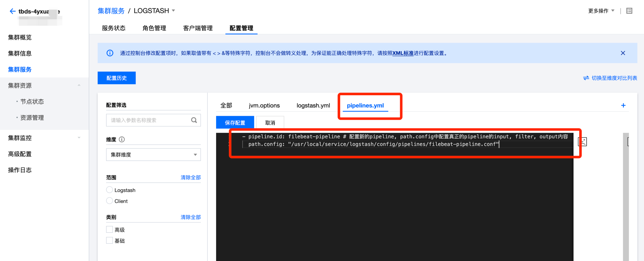Open the LOGSTASH service dropdown arrow
644x261 pixels.
click(174, 11)
